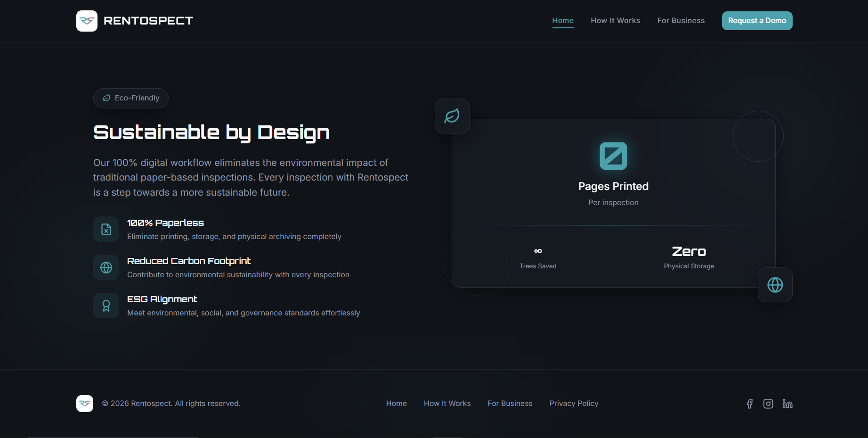
Task: Click the Zero Physical Storage stat
Action: [x=689, y=257]
